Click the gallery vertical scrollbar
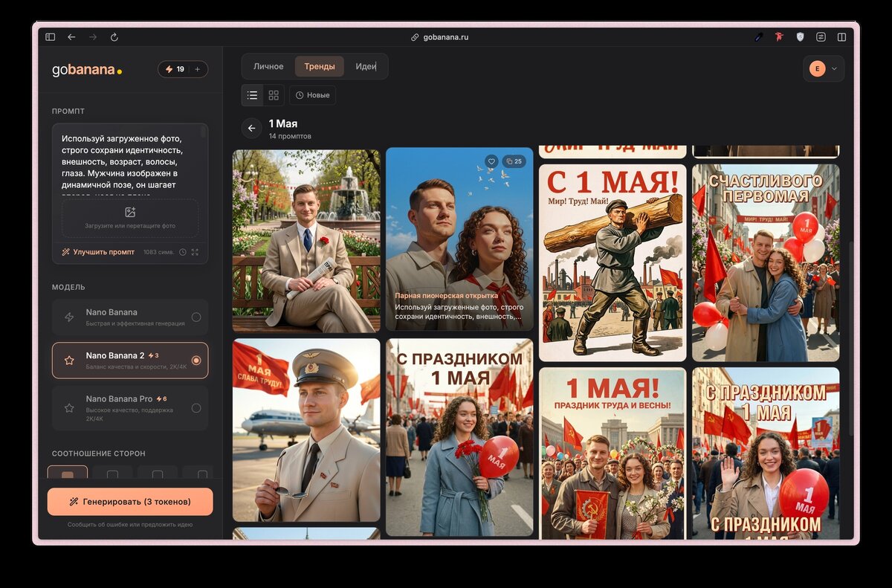Image resolution: width=892 pixels, height=588 pixels. point(850,338)
